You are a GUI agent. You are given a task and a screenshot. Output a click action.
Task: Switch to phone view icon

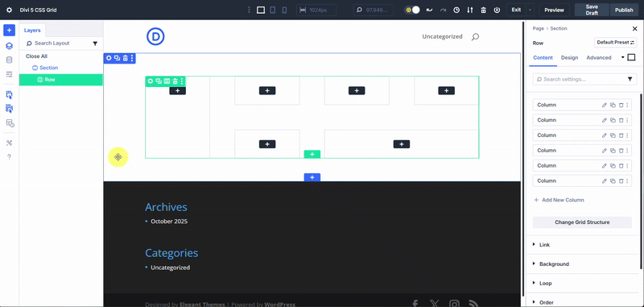point(284,10)
